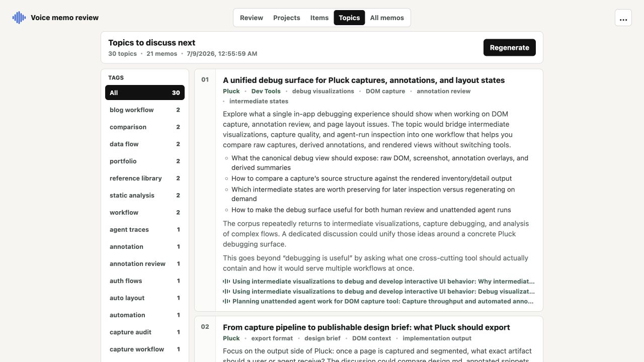Image resolution: width=644 pixels, height=362 pixels.
Task: Select the workflow tag filter
Action: pyautogui.click(x=145, y=212)
